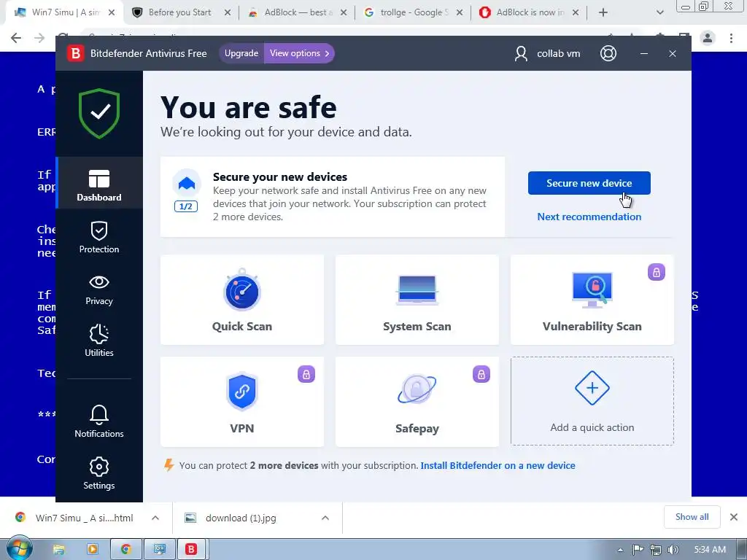Start a System Scan

(x=417, y=300)
